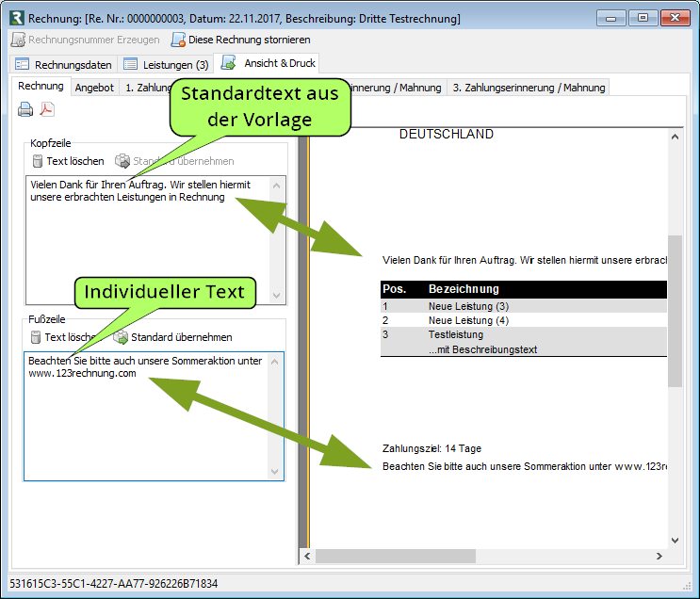The image size is (700, 599).
Task: Click Standard übernehmen in the Fußzeile group
Action: [172, 337]
